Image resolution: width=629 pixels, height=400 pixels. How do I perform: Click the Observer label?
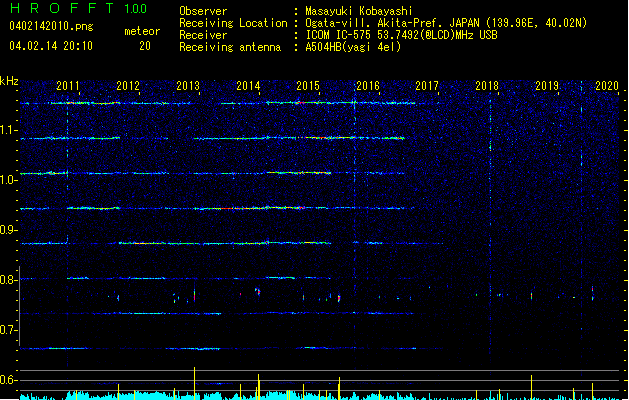(203, 11)
